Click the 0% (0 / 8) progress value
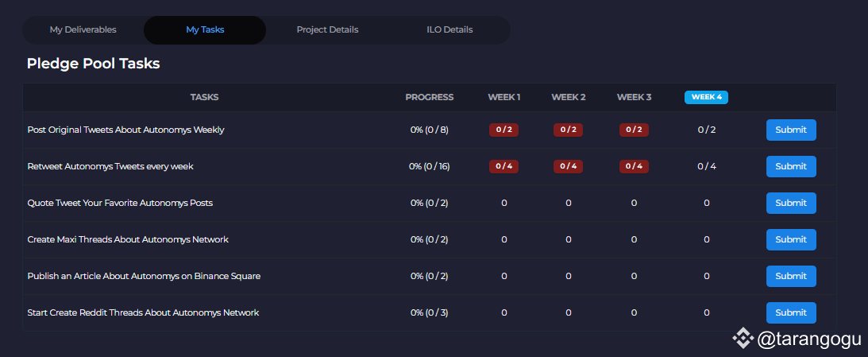868x357 pixels. 429,130
